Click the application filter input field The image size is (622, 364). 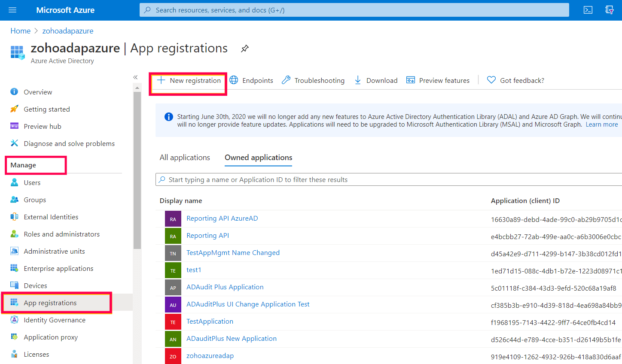tap(301, 179)
